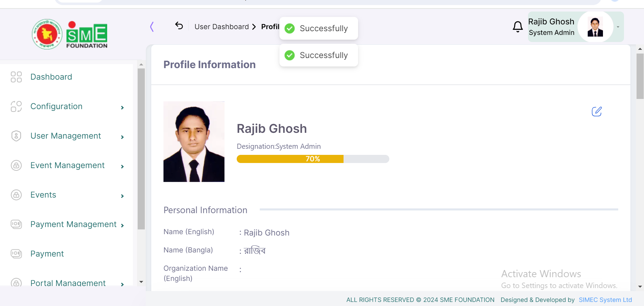Click the profile edit pencil icon
The width and height of the screenshot is (644, 306).
pyautogui.click(x=597, y=111)
